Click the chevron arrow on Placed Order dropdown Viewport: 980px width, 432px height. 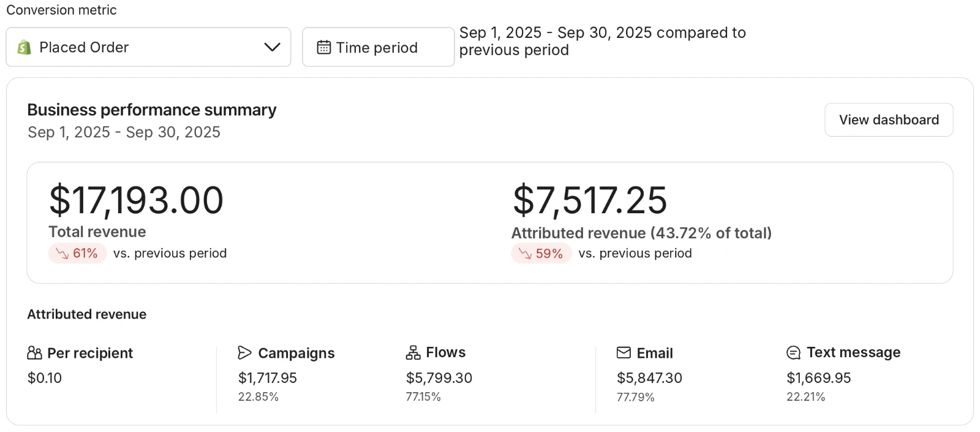click(272, 47)
